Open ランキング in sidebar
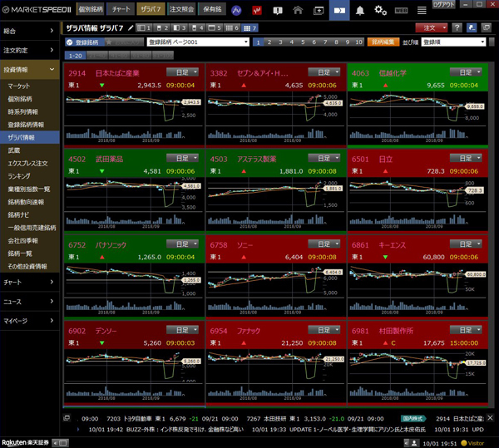Viewport: 499px width, 448px height. (30, 176)
